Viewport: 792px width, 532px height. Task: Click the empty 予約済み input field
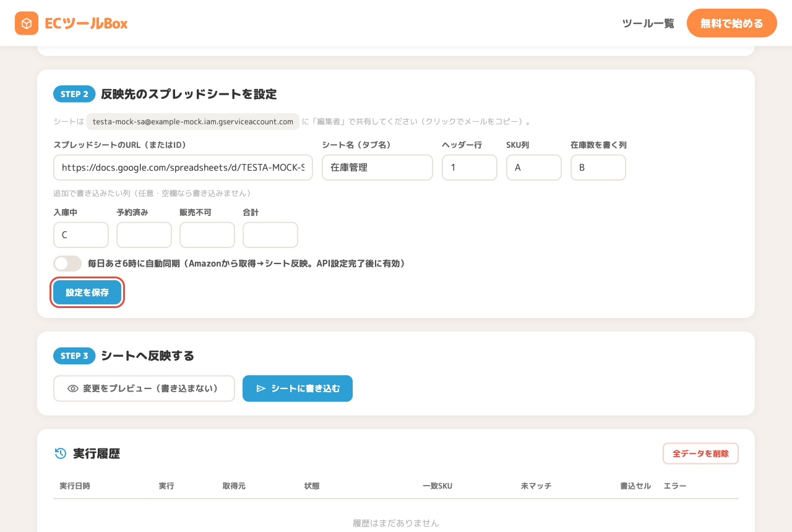click(144, 235)
